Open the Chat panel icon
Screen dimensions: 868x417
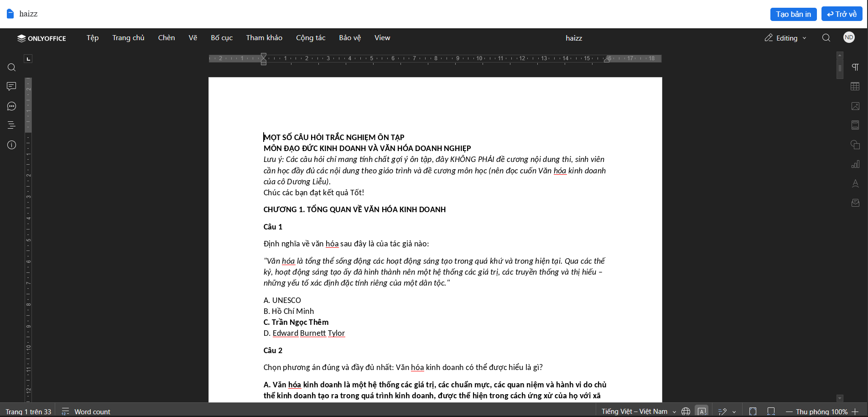pos(11,106)
